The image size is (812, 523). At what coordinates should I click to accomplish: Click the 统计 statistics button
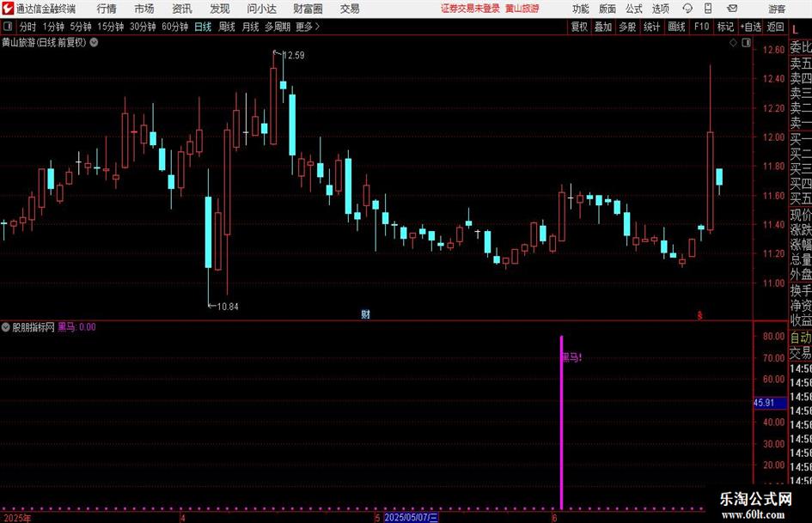click(x=651, y=27)
